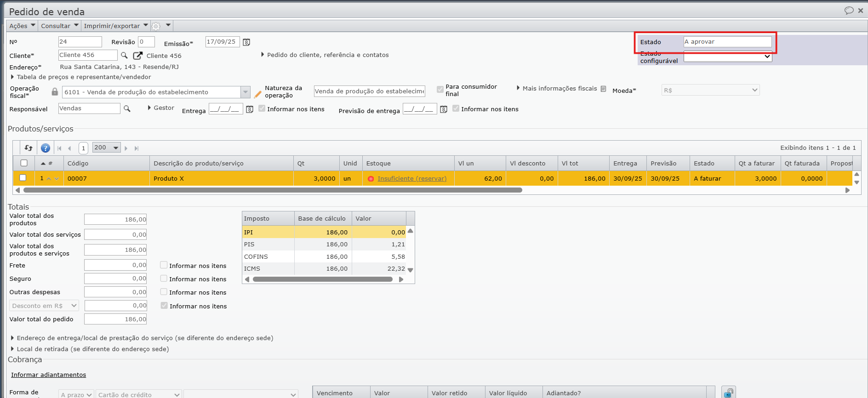Open dropdown arrow next to gear icon
Screen dimensions: 868x398
pyautogui.click(x=168, y=25)
